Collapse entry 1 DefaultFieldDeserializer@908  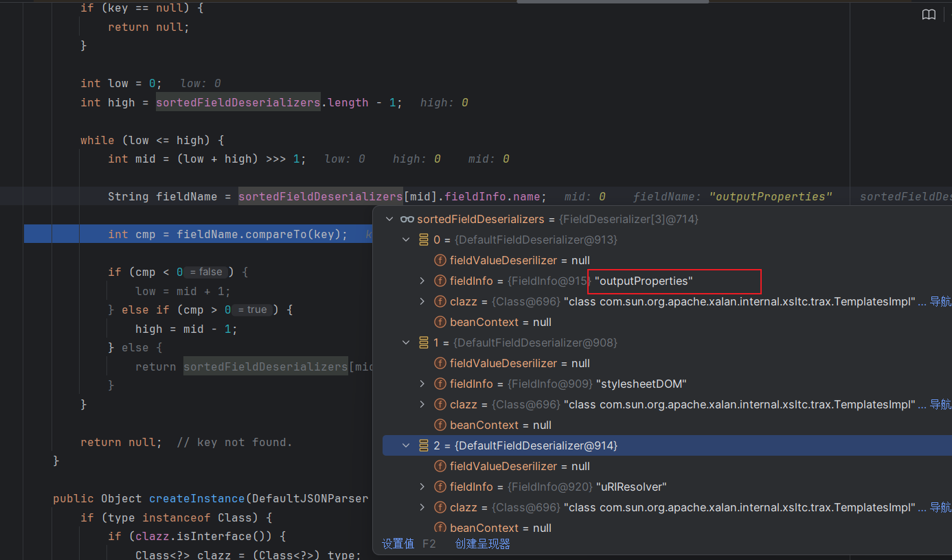(407, 342)
